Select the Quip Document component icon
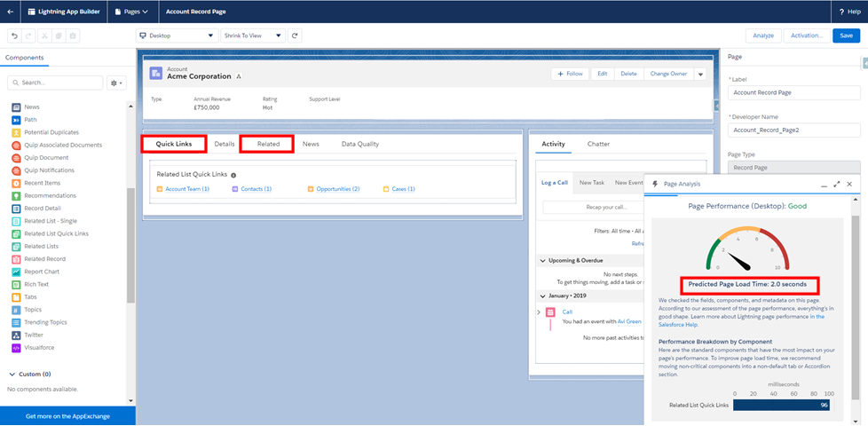This screenshot has height=426, width=868. [16, 158]
